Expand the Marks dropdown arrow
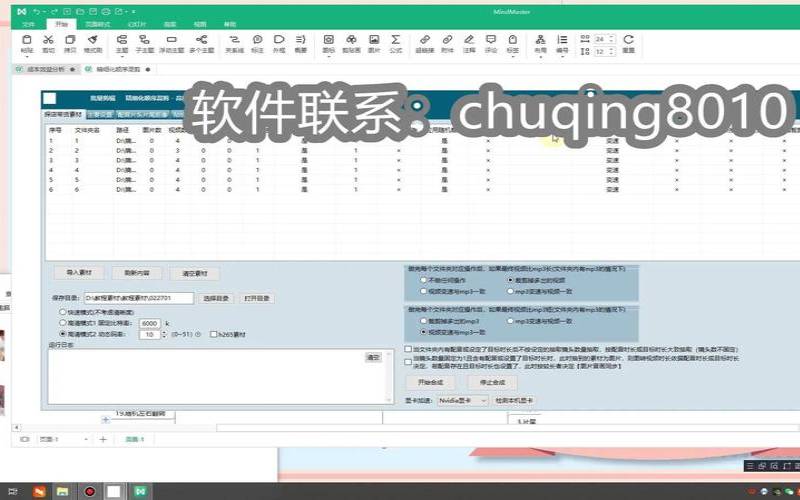This screenshot has height=500, width=800. click(329, 57)
